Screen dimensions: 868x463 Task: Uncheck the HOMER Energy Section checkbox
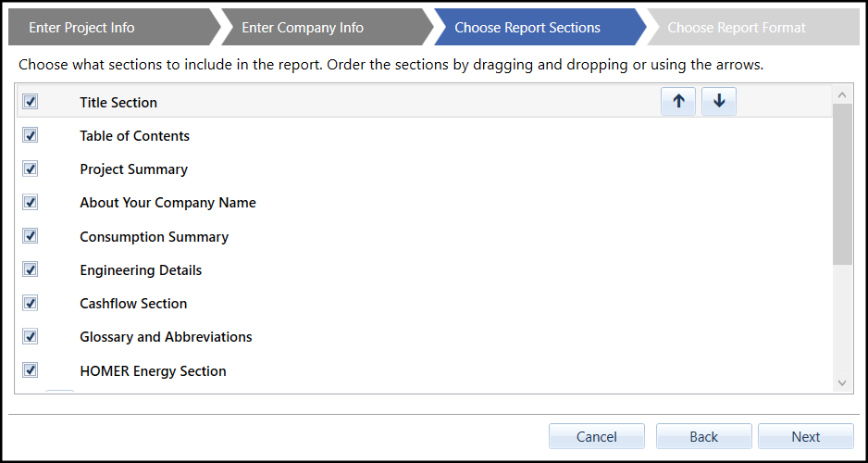pyautogui.click(x=30, y=370)
